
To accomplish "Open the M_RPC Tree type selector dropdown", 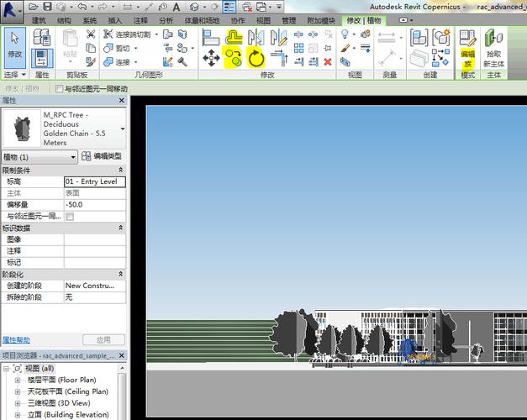I will point(123,129).
